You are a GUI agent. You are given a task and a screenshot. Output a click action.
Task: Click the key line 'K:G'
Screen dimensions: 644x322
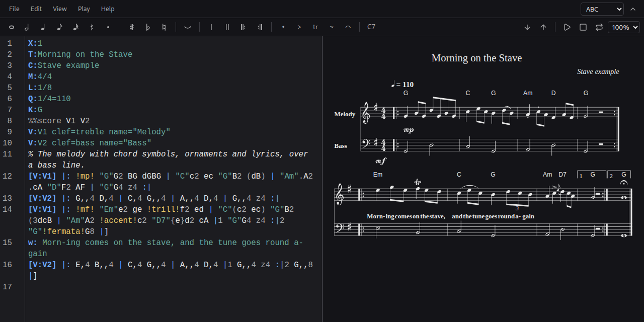coord(35,110)
